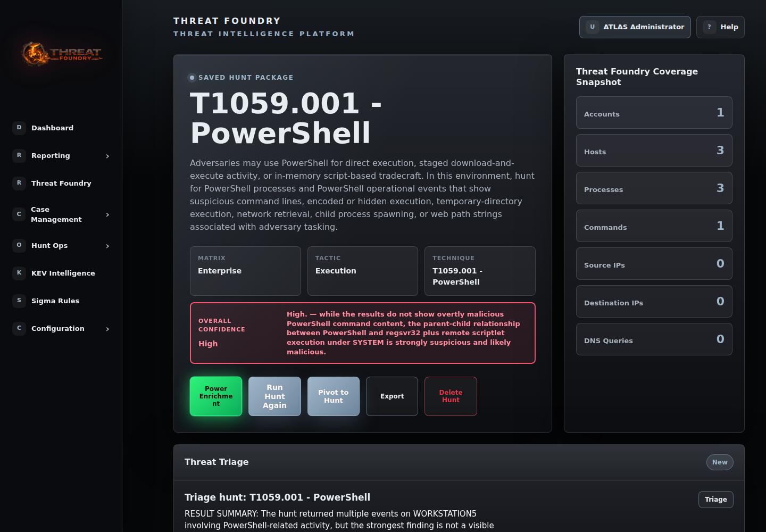Click 'Threat Foundry Coverage Snapshot' heading
This screenshot has height=532, width=766.
[637, 77]
